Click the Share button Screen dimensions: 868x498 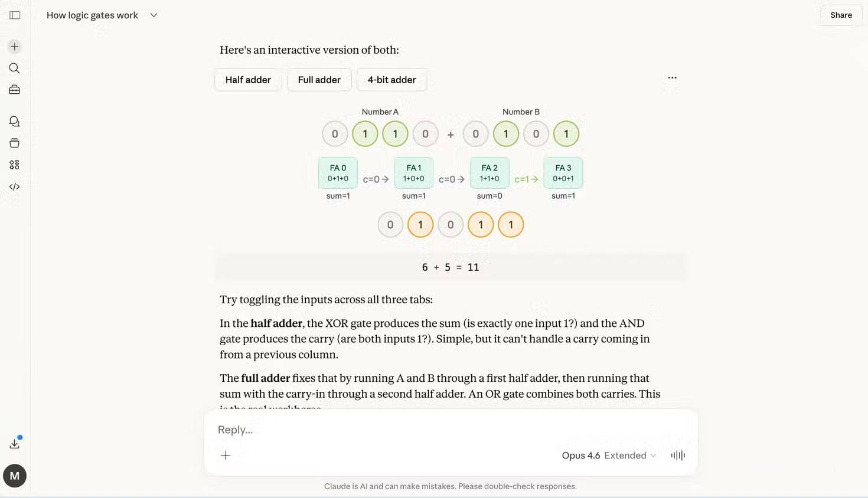(x=840, y=15)
